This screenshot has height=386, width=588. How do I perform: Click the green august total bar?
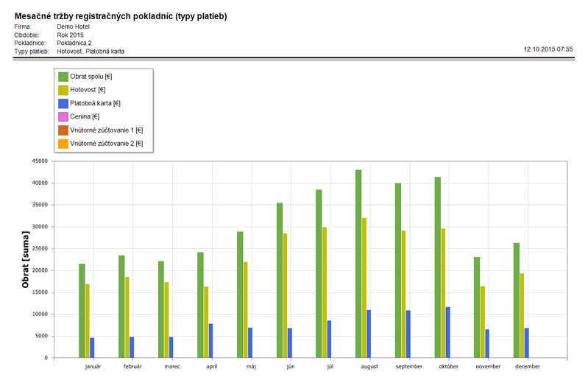pos(358,264)
